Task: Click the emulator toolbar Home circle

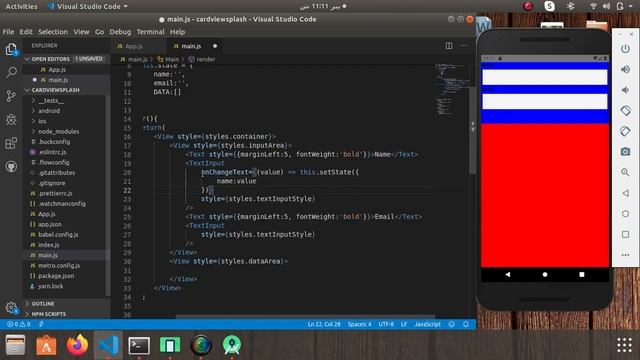Action: point(625,213)
